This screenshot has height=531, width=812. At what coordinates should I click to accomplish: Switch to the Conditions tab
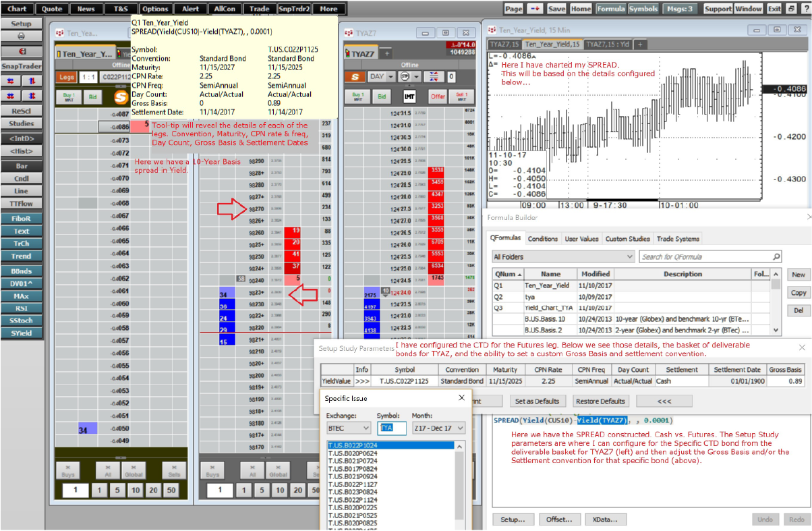tap(542, 239)
